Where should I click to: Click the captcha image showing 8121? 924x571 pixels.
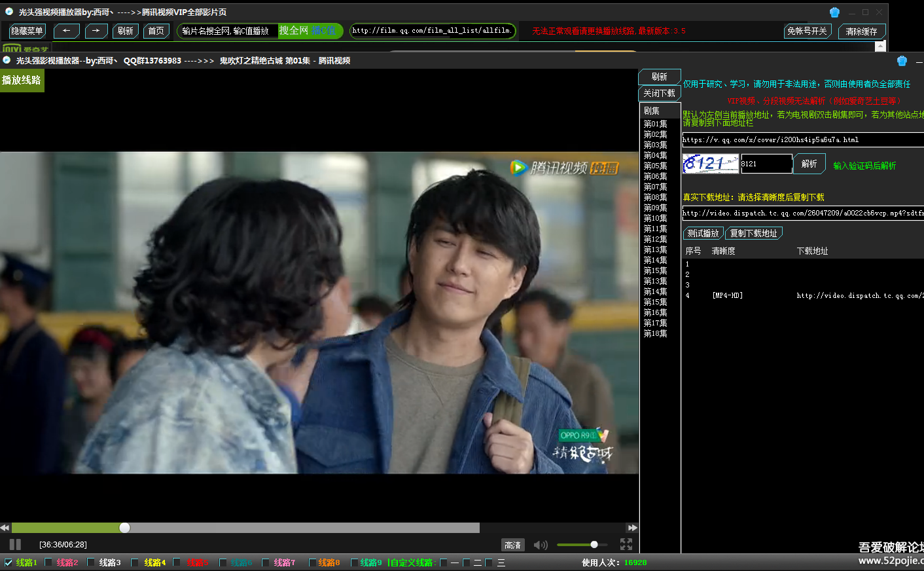(x=711, y=164)
